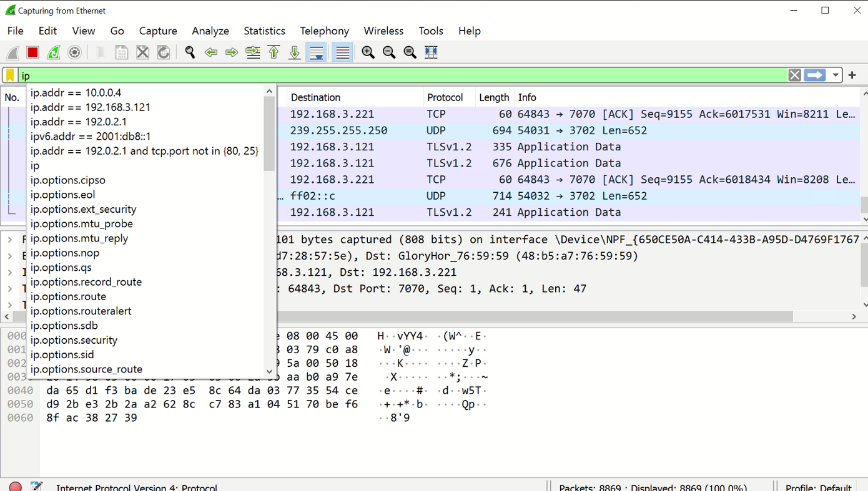Sort packets by Length column header
The image size is (868, 491).
click(495, 97)
